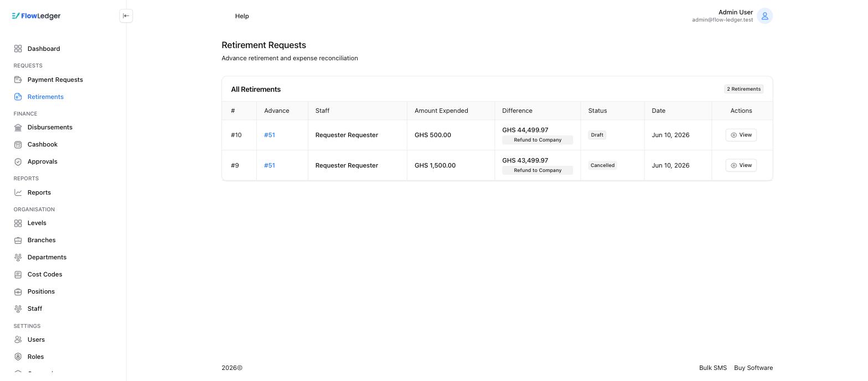Open the Admin User avatar icon

click(x=764, y=16)
